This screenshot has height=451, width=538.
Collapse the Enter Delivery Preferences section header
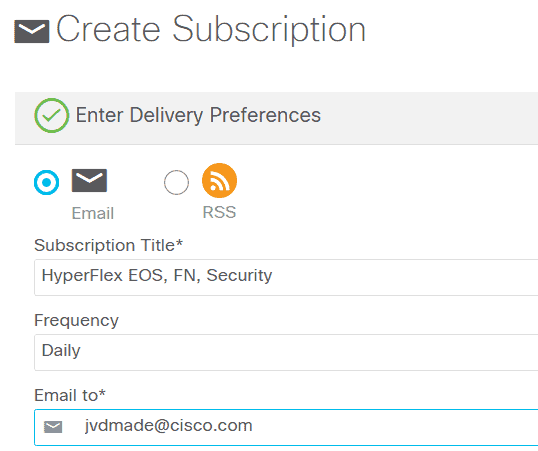(x=277, y=118)
